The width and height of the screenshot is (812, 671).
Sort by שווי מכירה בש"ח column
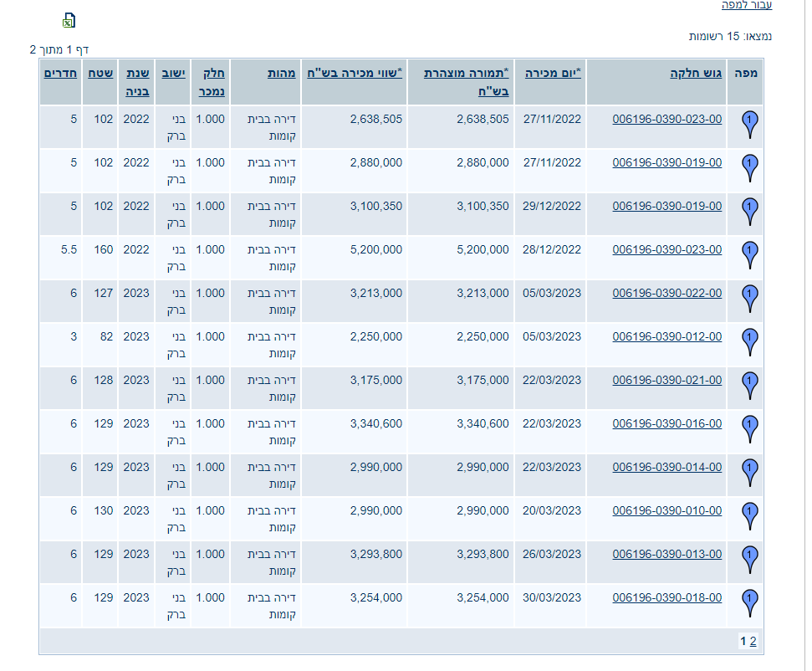(x=352, y=73)
